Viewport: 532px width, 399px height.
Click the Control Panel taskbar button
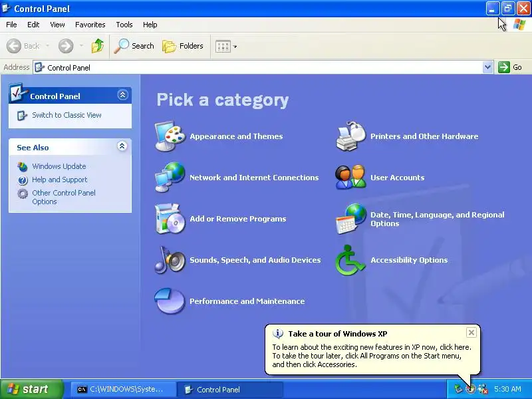[x=229, y=389]
